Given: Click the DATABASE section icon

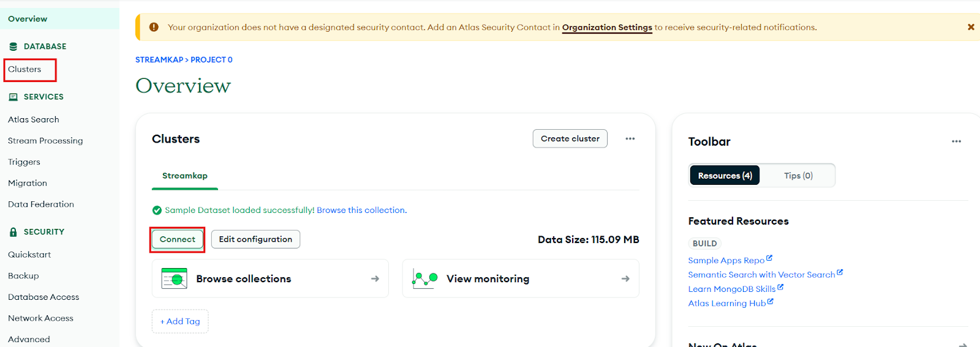Looking at the screenshot, I should point(13,47).
